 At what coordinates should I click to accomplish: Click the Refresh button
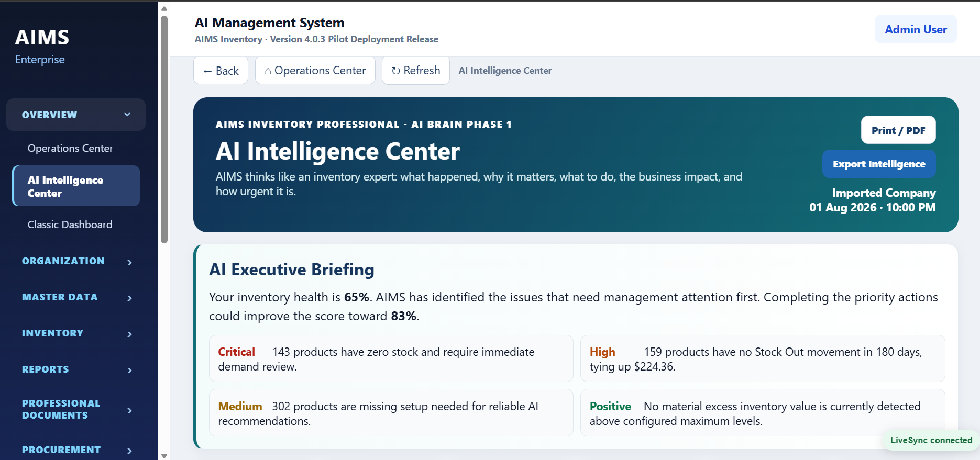pyautogui.click(x=416, y=70)
